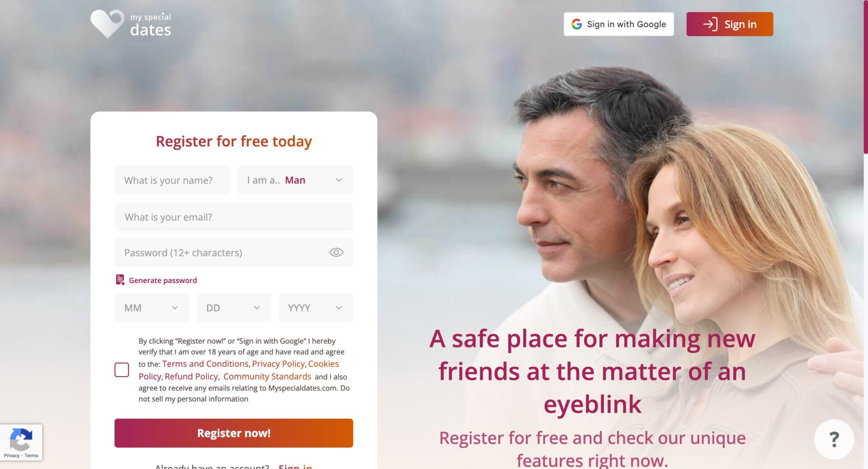Check the terms agreement checkbox
Screen dimensions: 868x469
[x=122, y=370]
